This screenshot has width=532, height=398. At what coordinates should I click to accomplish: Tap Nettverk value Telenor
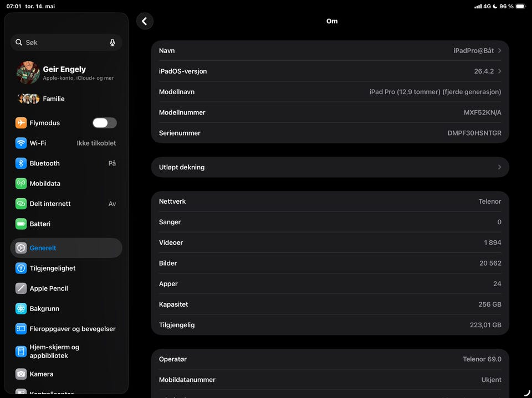point(490,201)
